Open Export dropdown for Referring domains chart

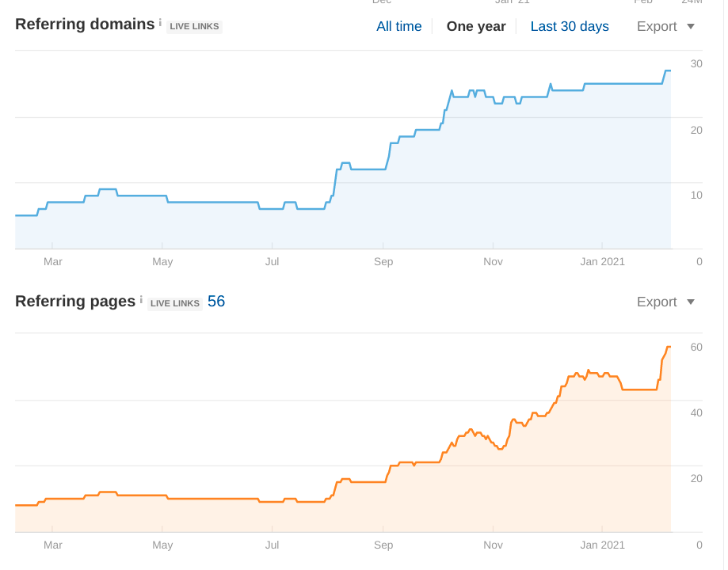point(665,26)
